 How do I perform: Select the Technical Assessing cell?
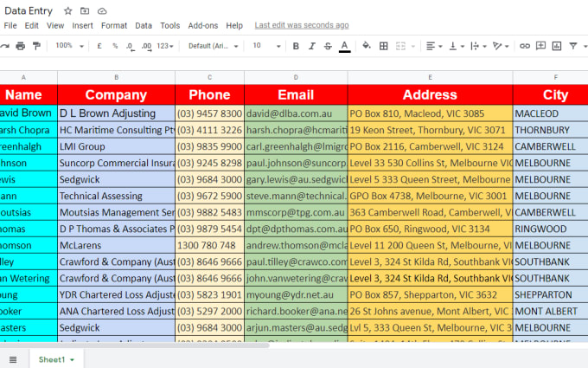click(x=116, y=196)
